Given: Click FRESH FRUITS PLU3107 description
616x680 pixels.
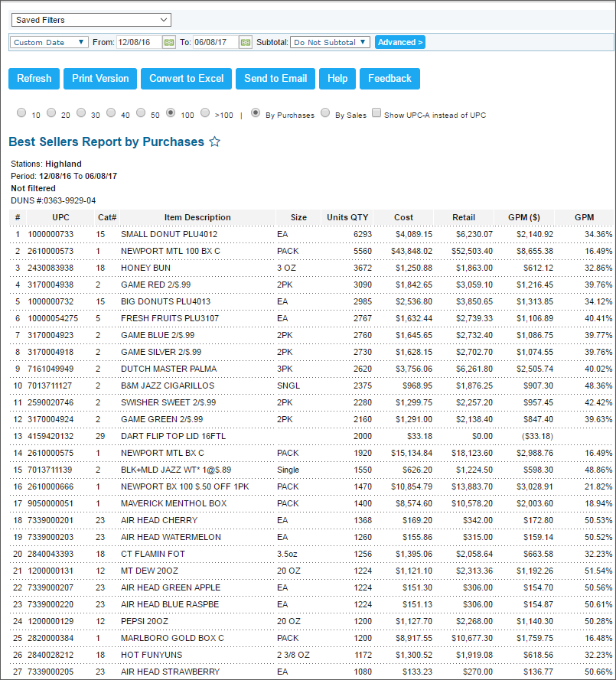Looking at the screenshot, I should click(170, 319).
